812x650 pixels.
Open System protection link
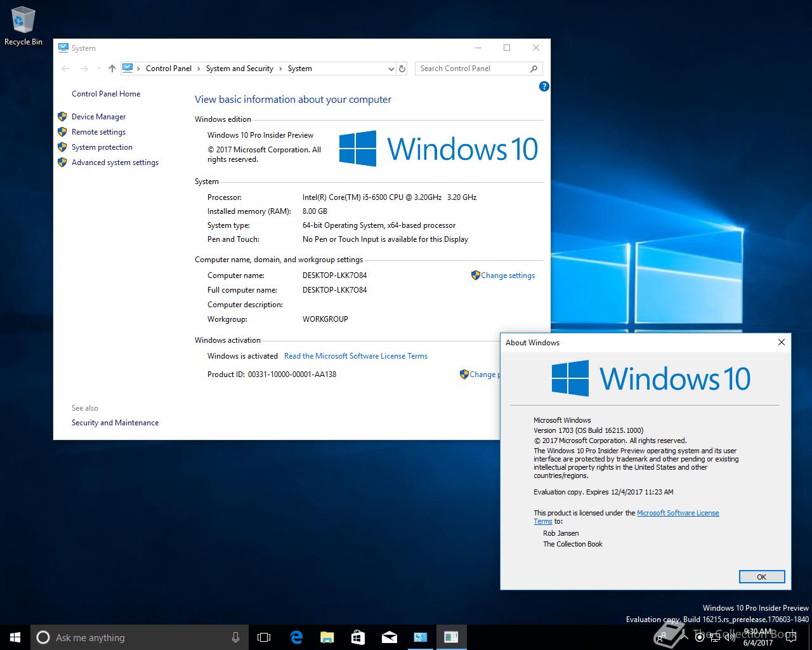(x=102, y=147)
